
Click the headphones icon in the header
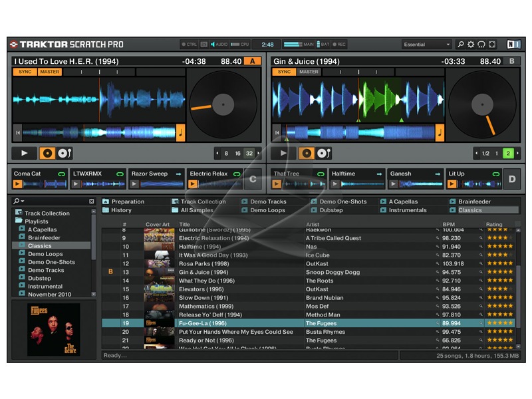pyautogui.click(x=481, y=45)
